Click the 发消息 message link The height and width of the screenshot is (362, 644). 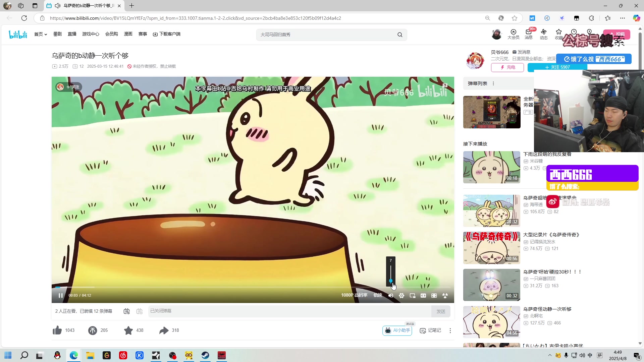pyautogui.click(x=521, y=52)
